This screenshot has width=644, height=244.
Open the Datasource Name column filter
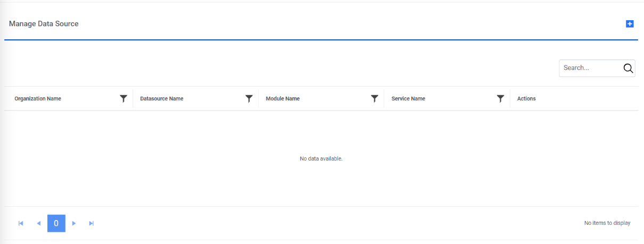[249, 98]
